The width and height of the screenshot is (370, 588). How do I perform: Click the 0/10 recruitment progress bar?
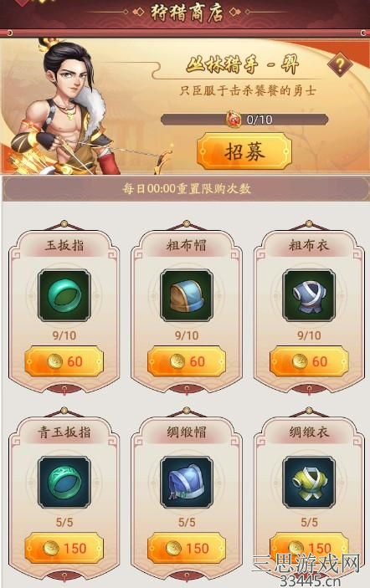click(x=244, y=120)
